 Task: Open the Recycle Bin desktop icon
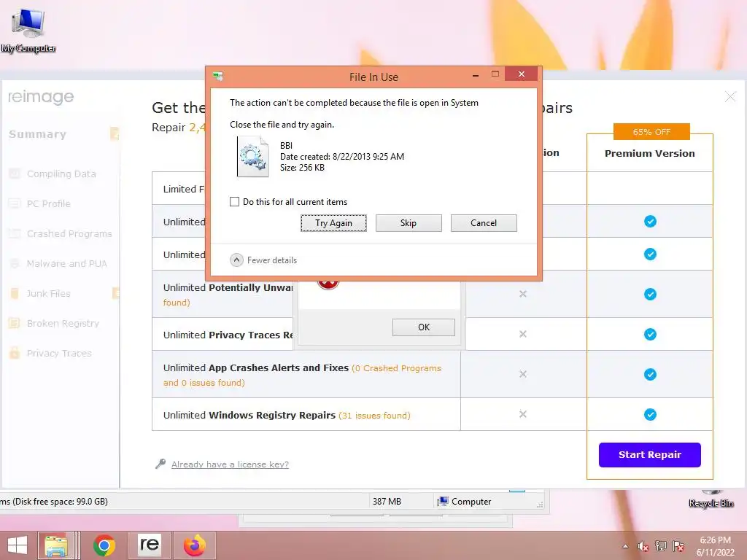711,499
